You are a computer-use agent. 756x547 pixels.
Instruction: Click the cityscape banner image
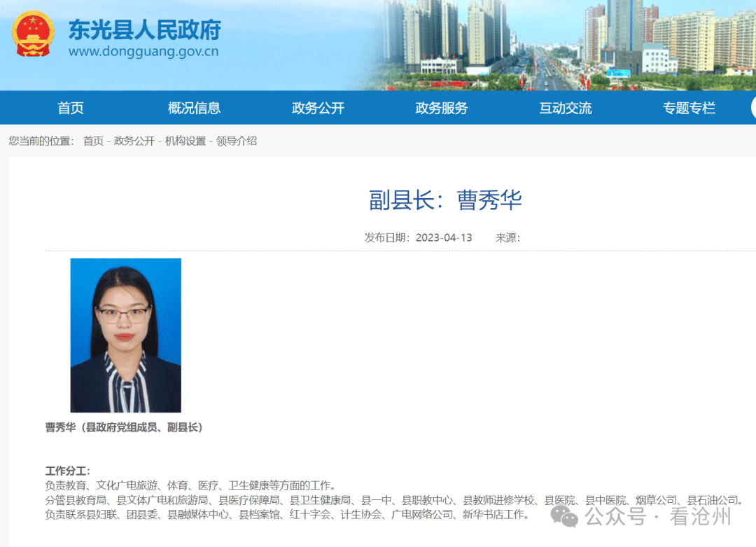[x=560, y=42]
